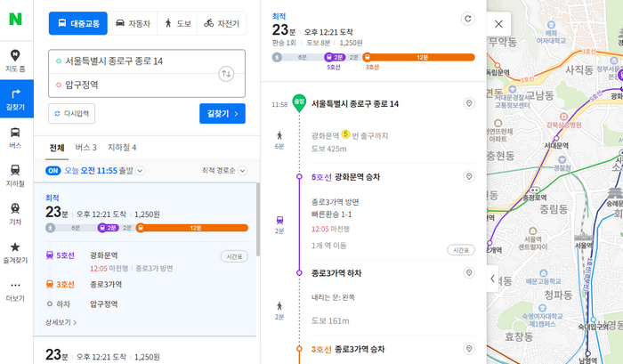The image size is (623, 364).
Task: Click 서울역 센트럴자이 marker on map
Action: (533, 231)
